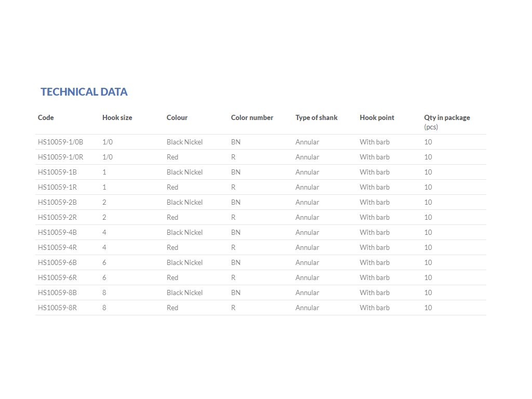Select code cell HS10059-1/0R
This screenshot has width=532, height=399.
click(60, 157)
